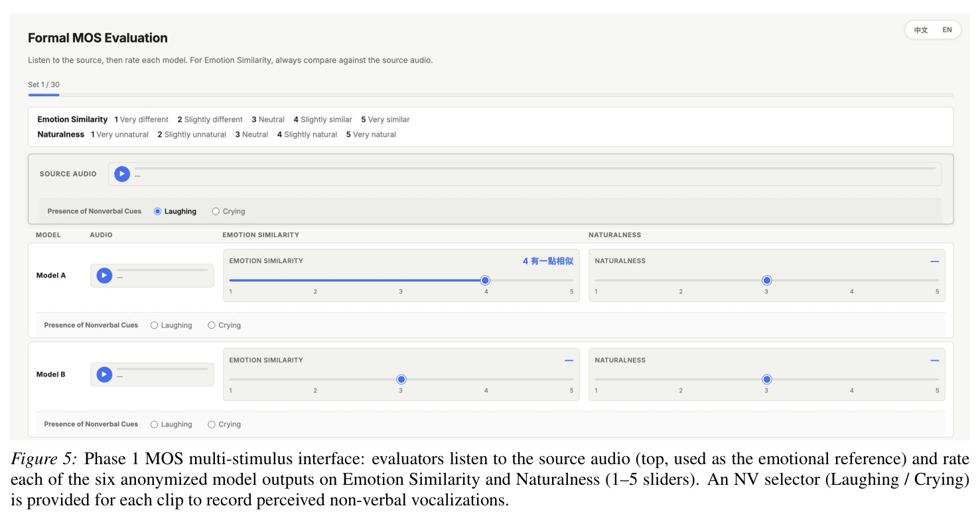Click the 'Formal MOS Evaluation' heading
Viewport: 980px width, 520px height.
pos(98,38)
